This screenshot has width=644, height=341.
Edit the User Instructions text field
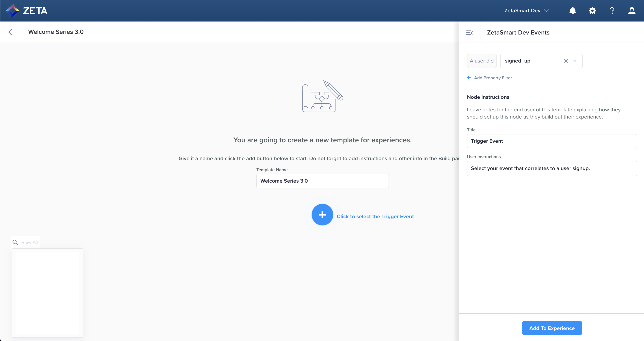pyautogui.click(x=552, y=168)
